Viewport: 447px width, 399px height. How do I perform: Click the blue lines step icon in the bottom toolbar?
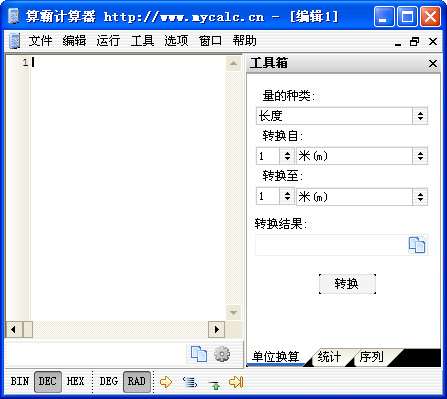pyautogui.click(x=190, y=382)
